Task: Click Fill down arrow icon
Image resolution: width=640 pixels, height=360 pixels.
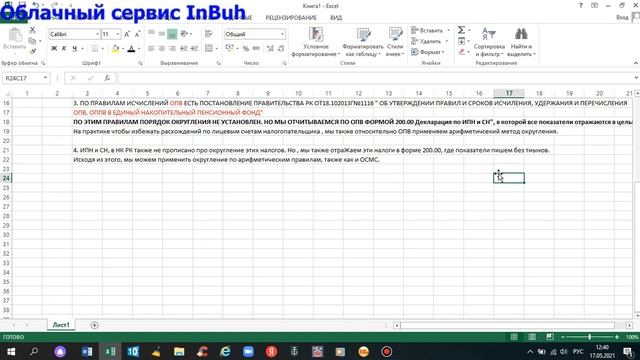Action: [461, 41]
